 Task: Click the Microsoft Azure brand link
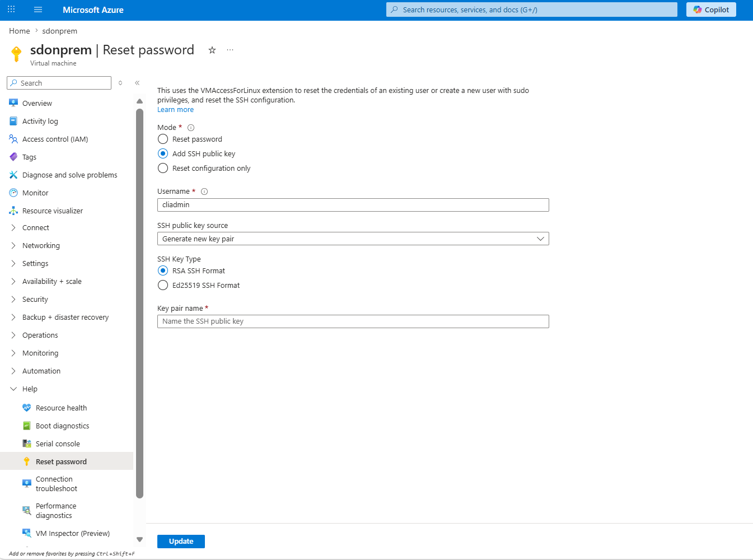click(x=93, y=10)
